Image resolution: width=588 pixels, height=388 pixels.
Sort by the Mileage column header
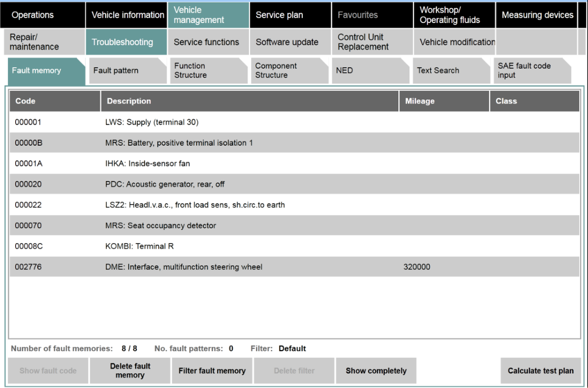(444, 101)
